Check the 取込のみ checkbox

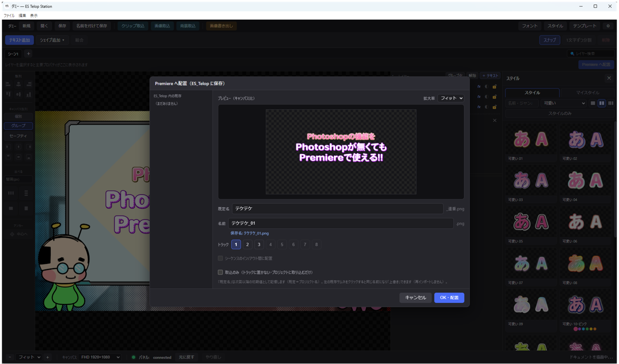220,272
